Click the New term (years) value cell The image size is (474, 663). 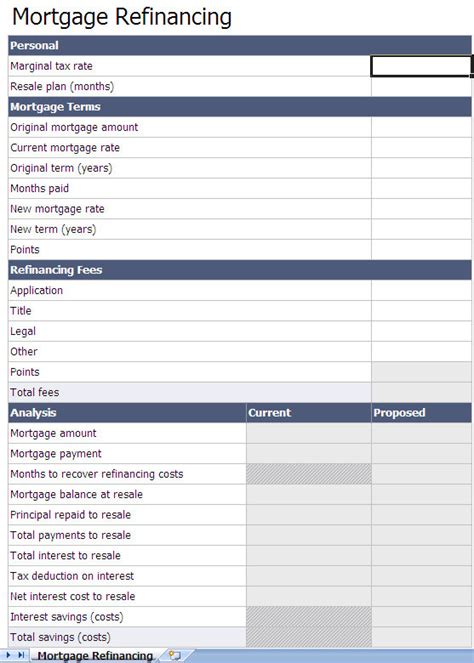[421, 229]
